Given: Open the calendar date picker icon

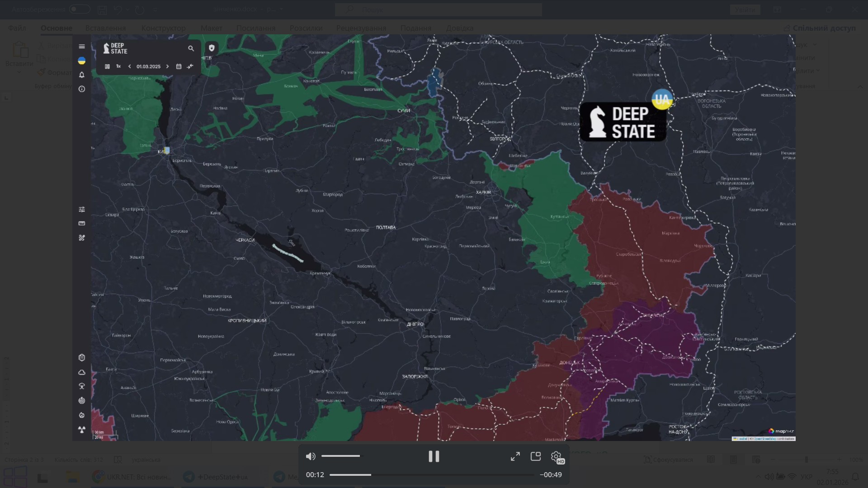Looking at the screenshot, I should (x=179, y=66).
